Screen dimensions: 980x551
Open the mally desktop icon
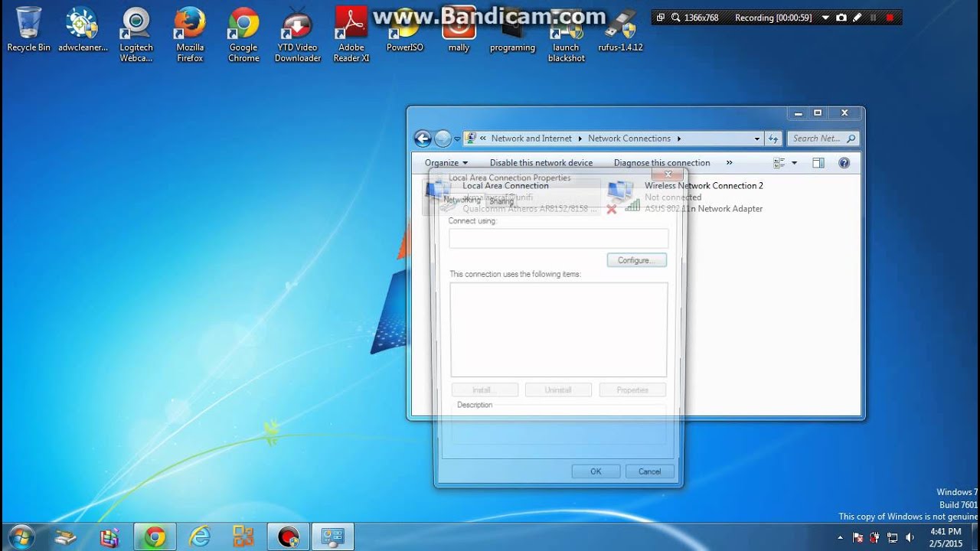(459, 31)
